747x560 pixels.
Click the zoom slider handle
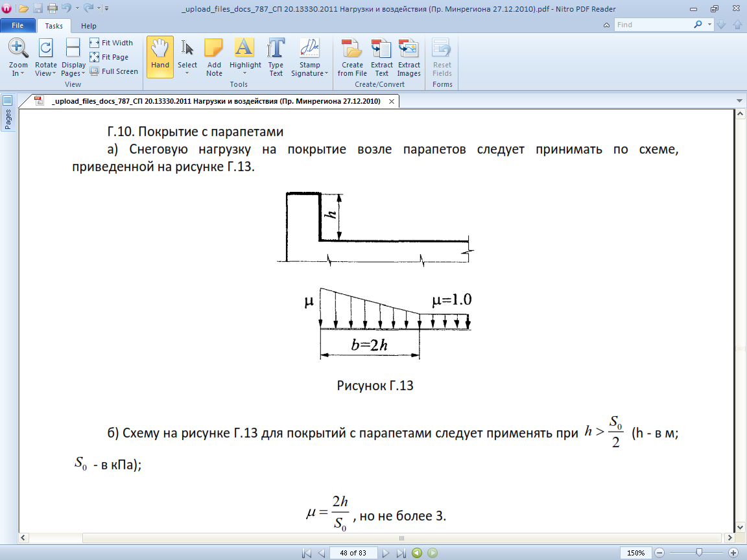coord(699,552)
